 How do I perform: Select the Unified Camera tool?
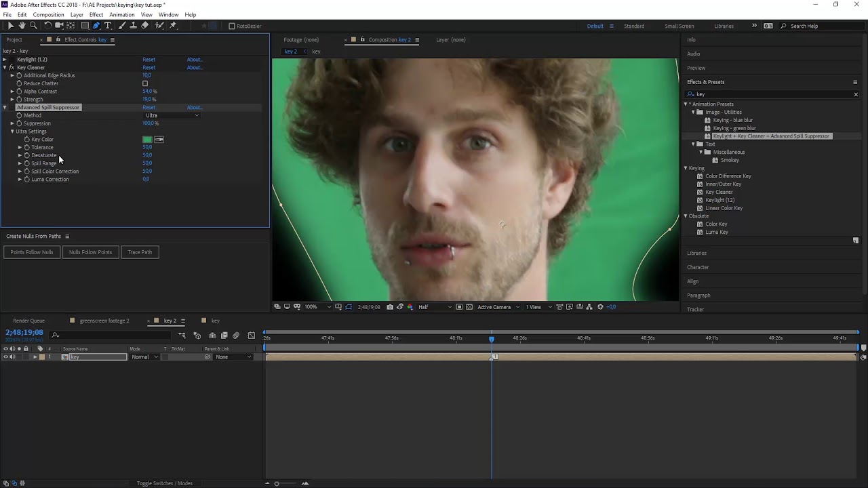point(59,26)
